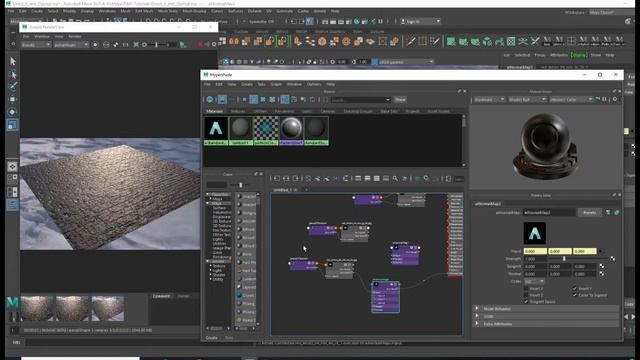Image resolution: width=640 pixels, height=360 pixels.
Task: Click the third render snapshot thumbnail in RenderView
Action: tap(108, 309)
